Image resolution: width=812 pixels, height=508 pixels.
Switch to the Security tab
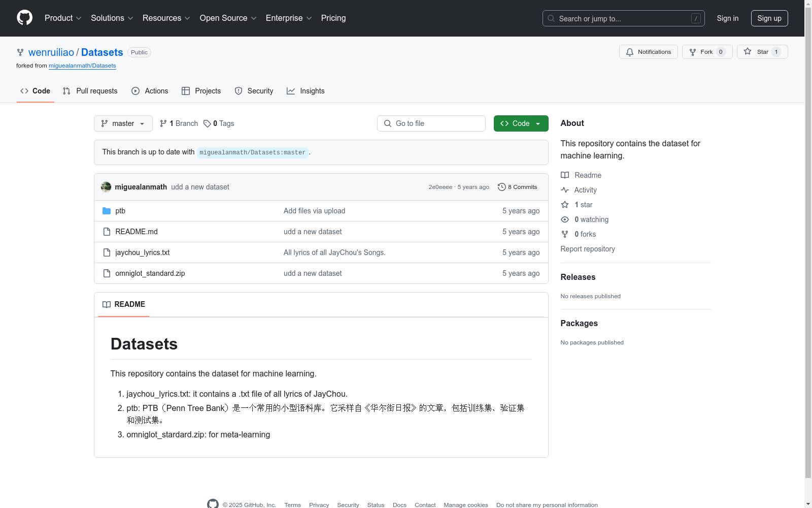254,91
